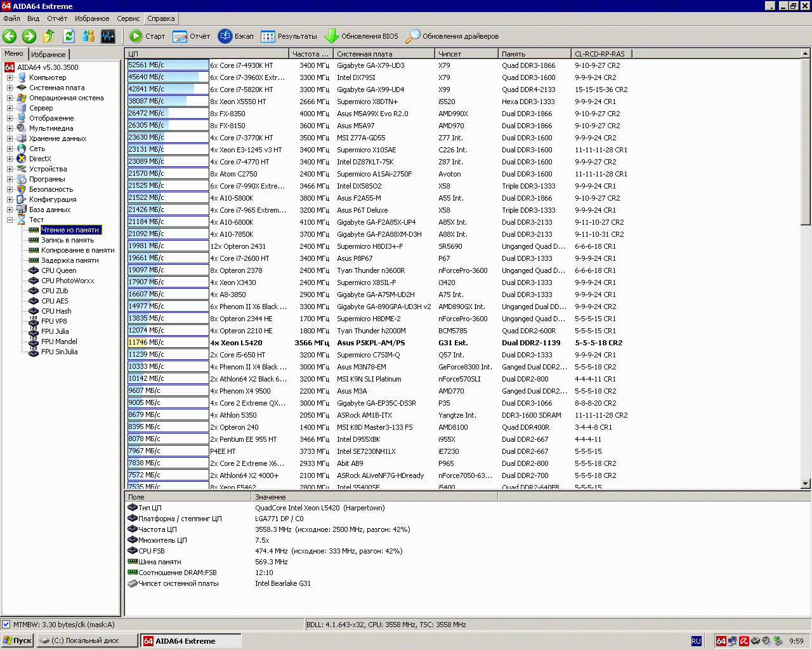Image resolution: width=812 pixels, height=650 pixels.
Task: Click the RU language indicator in the taskbar
Action: point(696,641)
